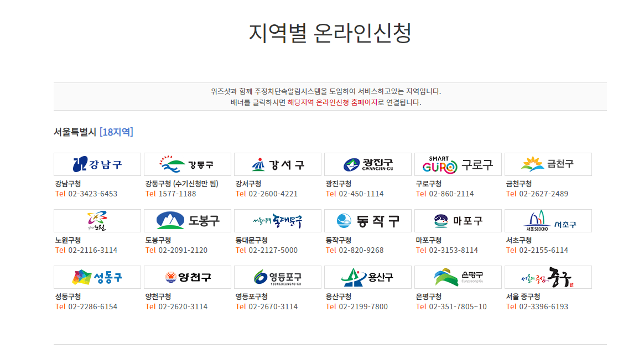Open the 광진구 Gwangjin-gu logo banner

(367, 164)
